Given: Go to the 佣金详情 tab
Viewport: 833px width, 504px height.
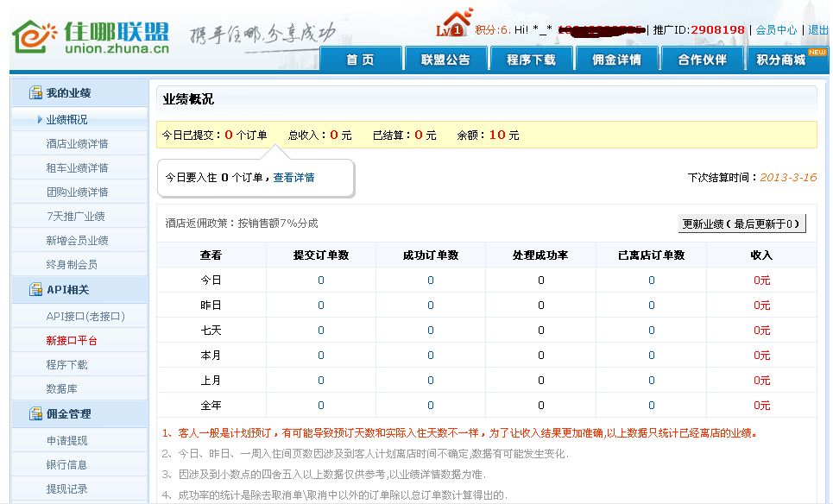Looking at the screenshot, I should (616, 60).
